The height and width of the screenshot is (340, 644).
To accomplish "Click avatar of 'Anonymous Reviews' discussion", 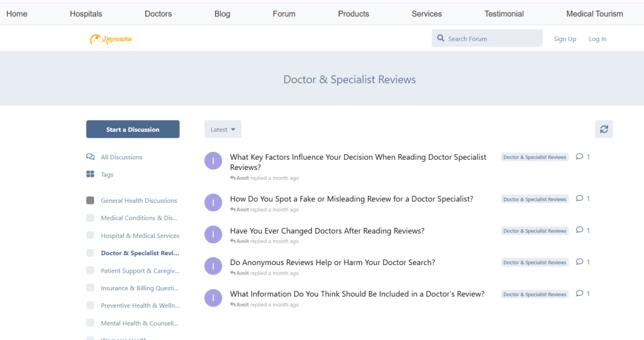I will [x=213, y=266].
